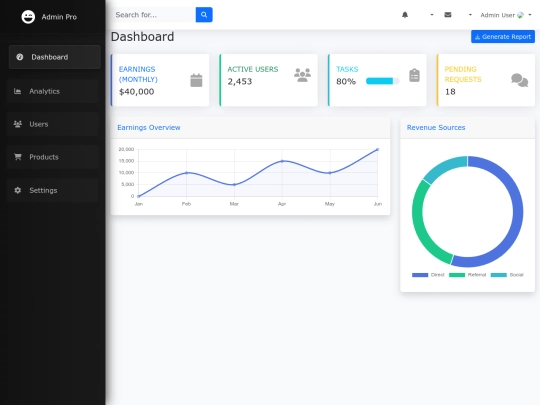Open notifications via the bell icon
Screen dimensions: 540x405
click(405, 15)
